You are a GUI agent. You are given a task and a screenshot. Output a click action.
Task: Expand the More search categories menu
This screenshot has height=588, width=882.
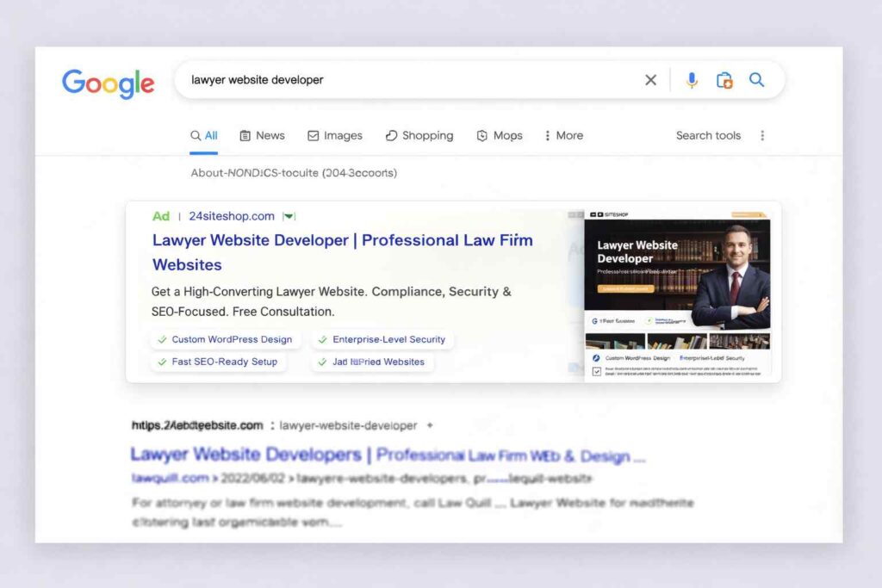[563, 135]
